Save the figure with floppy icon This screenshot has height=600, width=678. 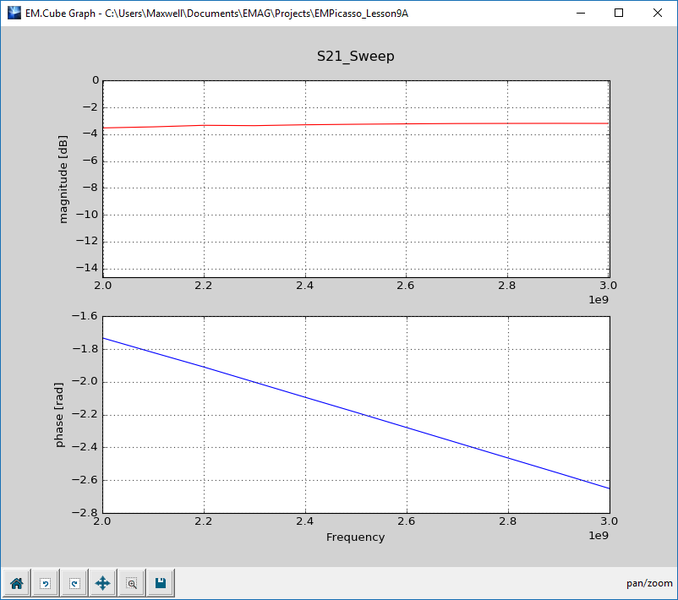point(160,583)
